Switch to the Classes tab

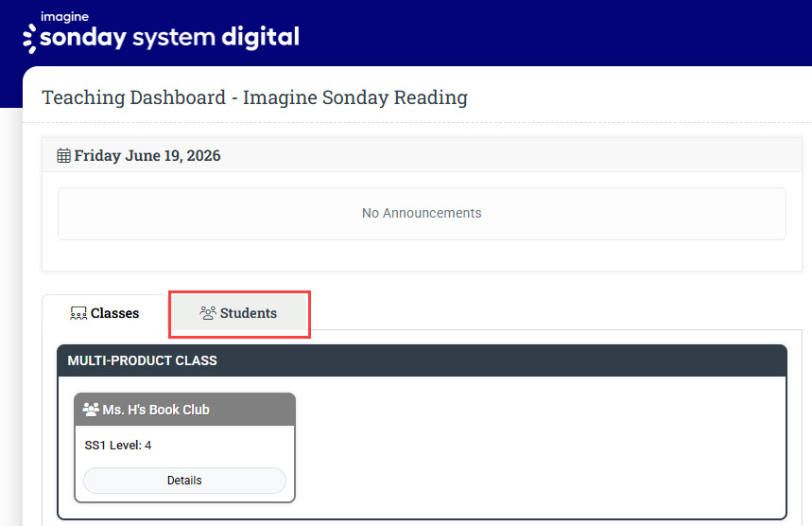click(x=105, y=313)
